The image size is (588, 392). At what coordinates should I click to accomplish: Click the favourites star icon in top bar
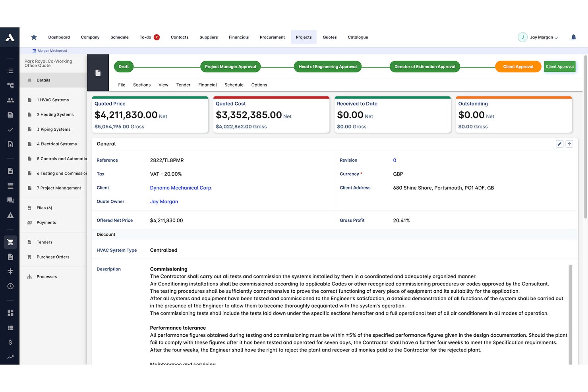[34, 37]
